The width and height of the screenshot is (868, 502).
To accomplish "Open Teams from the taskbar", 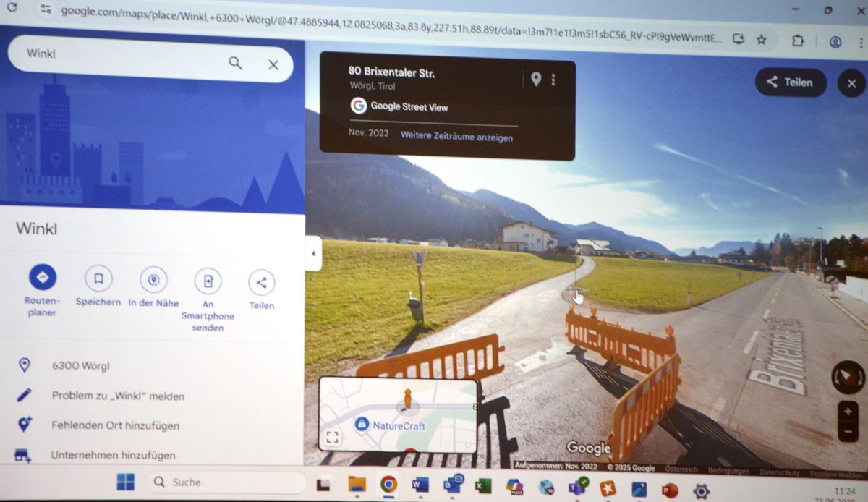I will (578, 488).
